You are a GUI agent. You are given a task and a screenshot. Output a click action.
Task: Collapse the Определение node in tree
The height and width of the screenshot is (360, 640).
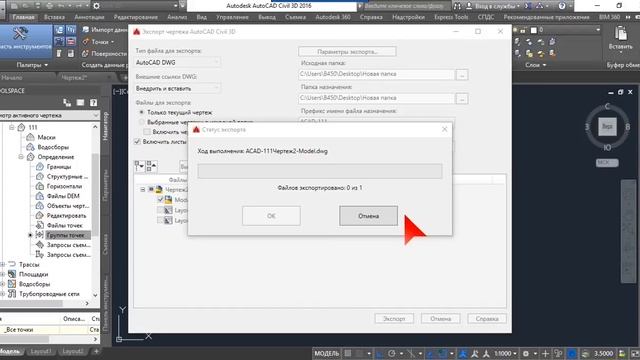click(x=21, y=157)
